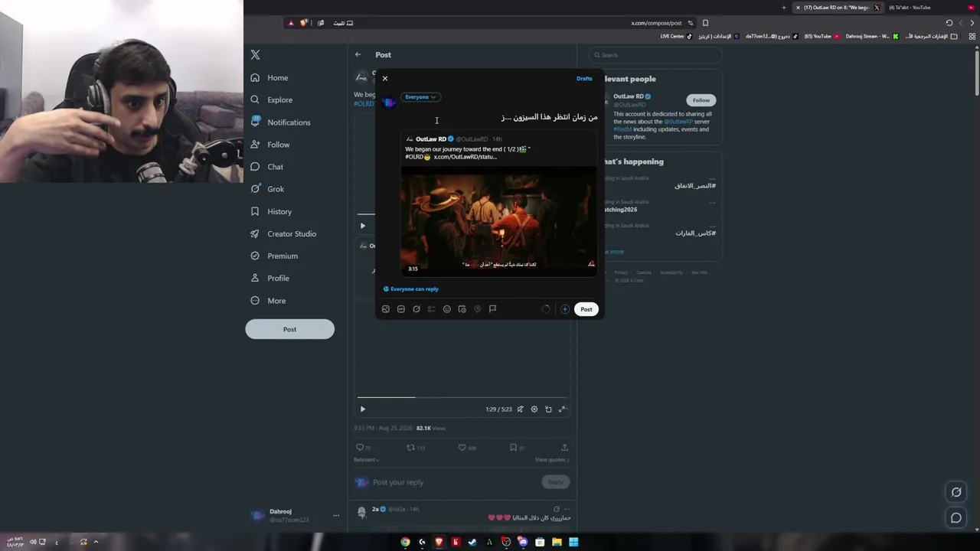Go back using the Post header arrow
The image size is (980, 551).
click(358, 55)
